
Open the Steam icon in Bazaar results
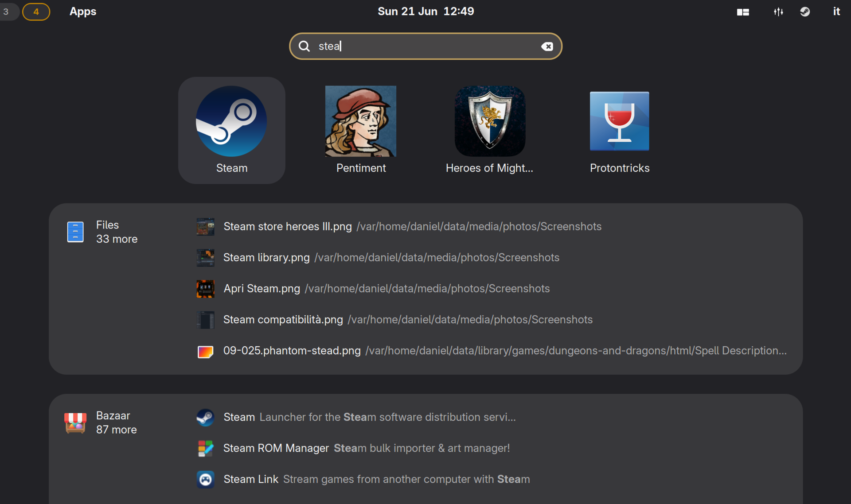tap(205, 417)
